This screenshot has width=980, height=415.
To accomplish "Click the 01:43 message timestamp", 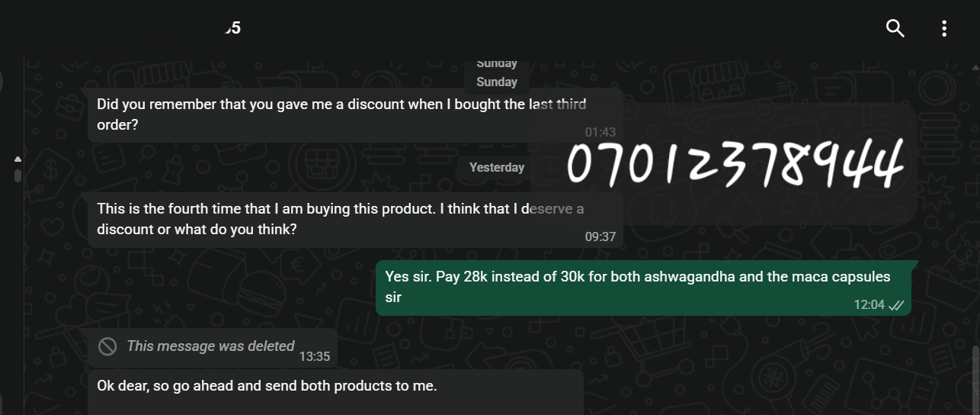I will click(600, 133).
